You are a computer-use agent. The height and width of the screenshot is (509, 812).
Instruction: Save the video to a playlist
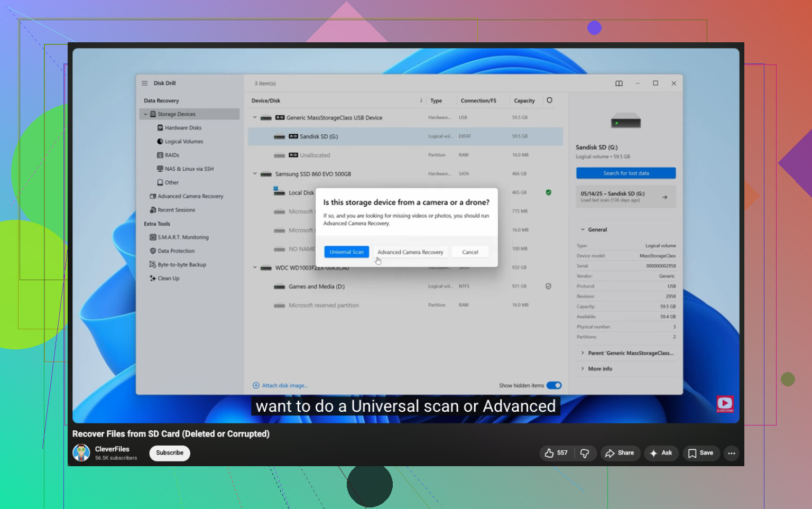pyautogui.click(x=701, y=453)
